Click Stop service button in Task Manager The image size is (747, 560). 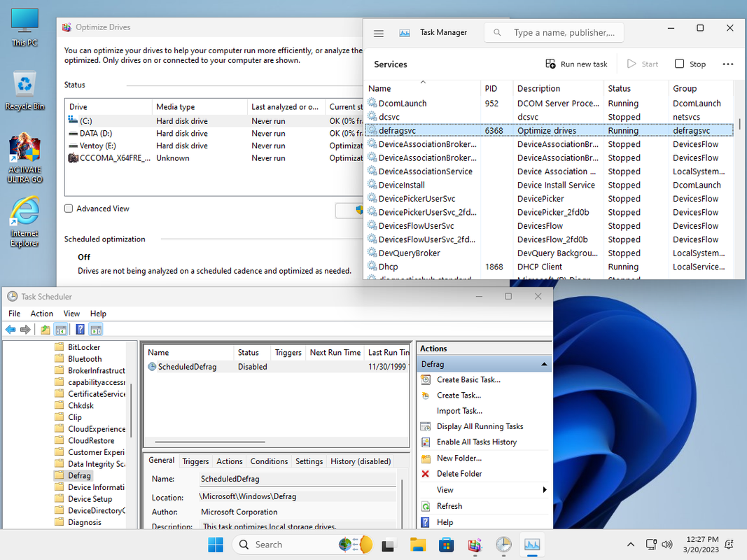tap(690, 64)
